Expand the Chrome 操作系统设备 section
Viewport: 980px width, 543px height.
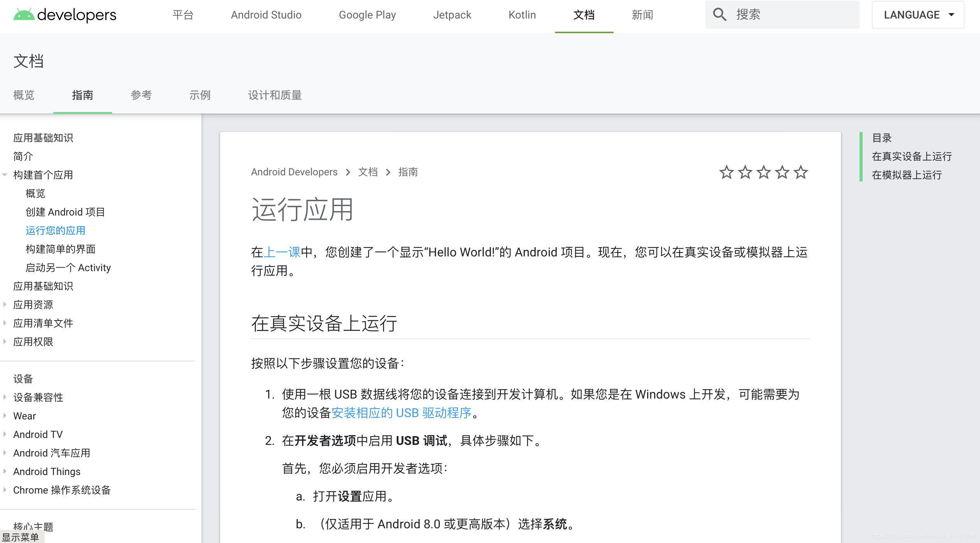pyautogui.click(x=5, y=490)
